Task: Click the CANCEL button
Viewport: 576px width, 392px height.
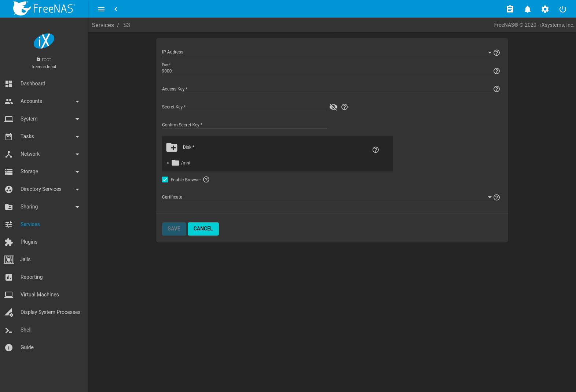Action: [x=203, y=229]
